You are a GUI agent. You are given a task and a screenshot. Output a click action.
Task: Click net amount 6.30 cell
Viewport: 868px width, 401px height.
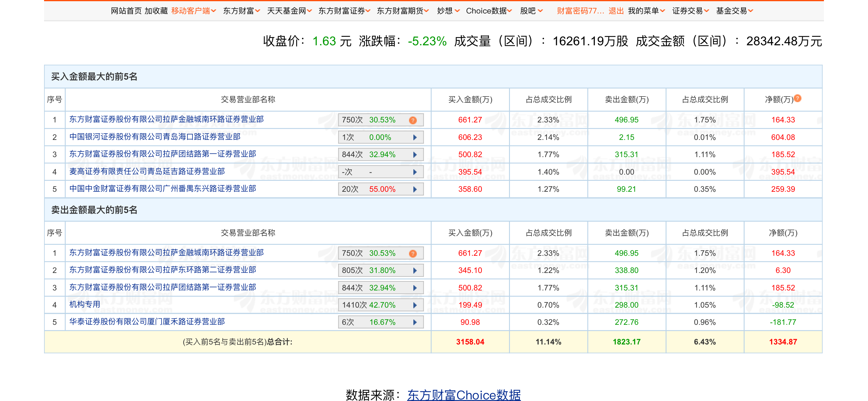click(783, 270)
